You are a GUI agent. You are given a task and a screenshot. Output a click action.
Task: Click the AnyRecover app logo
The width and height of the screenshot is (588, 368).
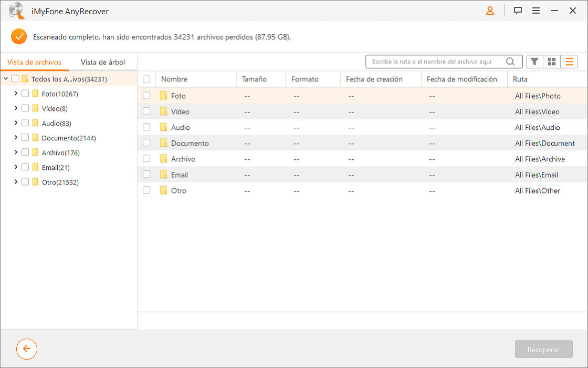16,11
